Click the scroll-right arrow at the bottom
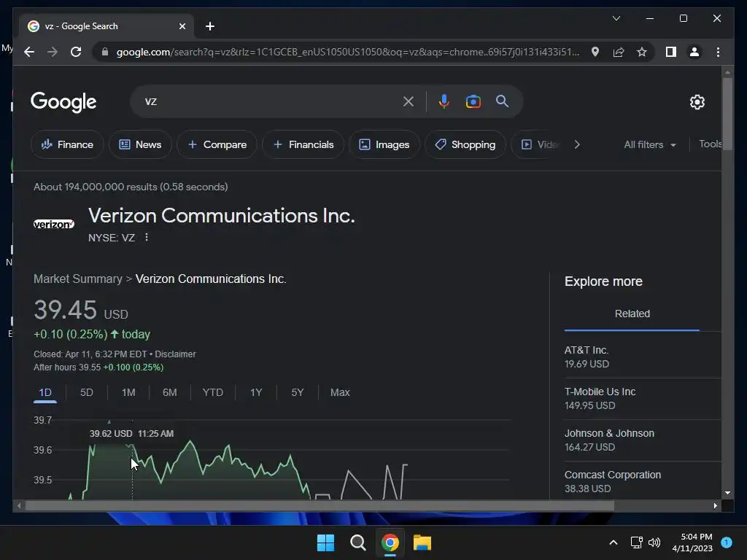 coord(715,506)
